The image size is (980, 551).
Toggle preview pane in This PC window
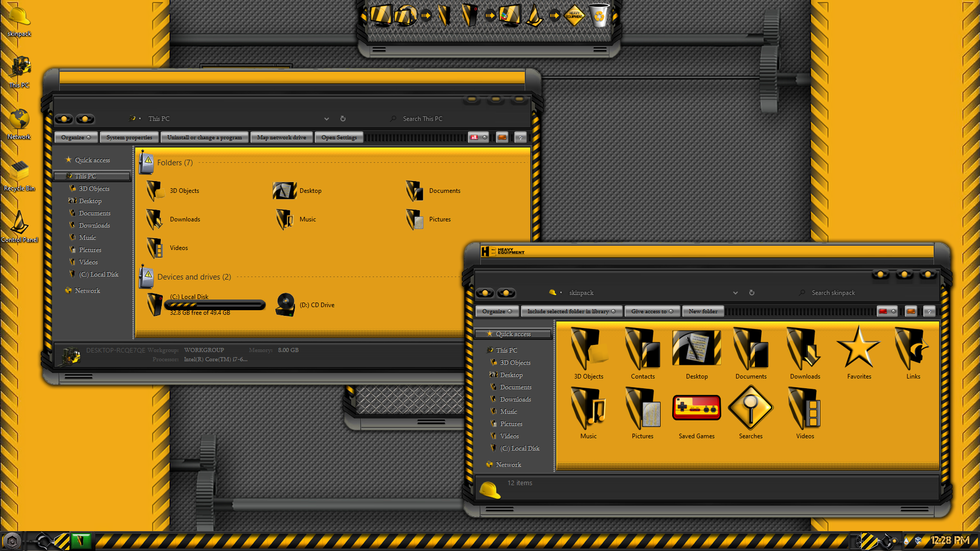[x=502, y=137]
